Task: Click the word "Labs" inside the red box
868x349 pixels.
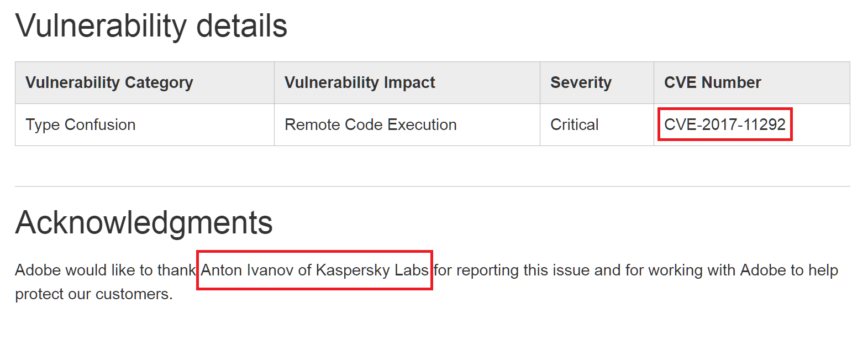Action: tap(411, 270)
